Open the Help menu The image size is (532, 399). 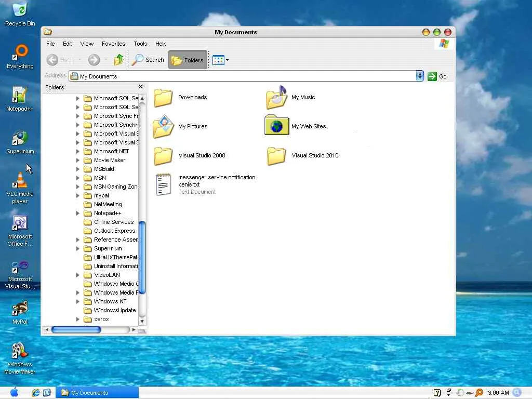(161, 44)
